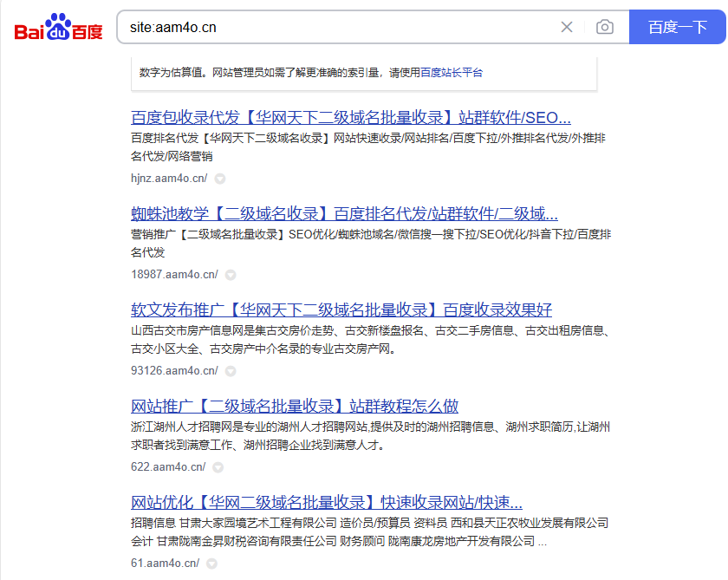This screenshot has width=728, height=580.
Task: Open result 百度包收录代发【华网天下二级域名批量收录】
Action: pos(350,118)
